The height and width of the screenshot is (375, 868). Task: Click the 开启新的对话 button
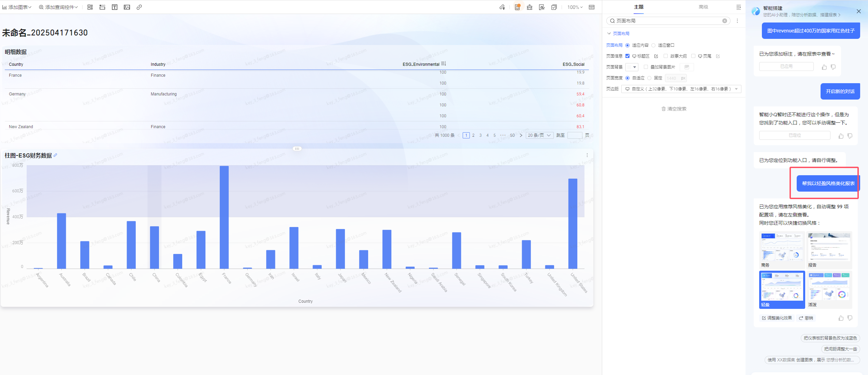click(x=840, y=91)
